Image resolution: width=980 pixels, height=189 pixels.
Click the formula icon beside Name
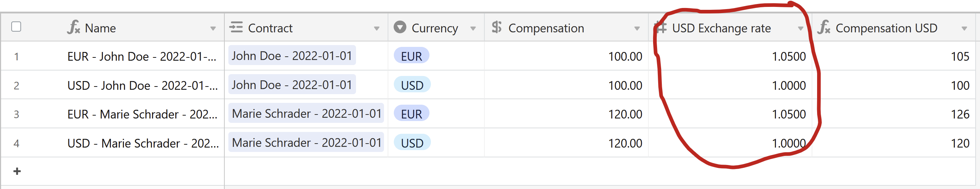point(73,27)
